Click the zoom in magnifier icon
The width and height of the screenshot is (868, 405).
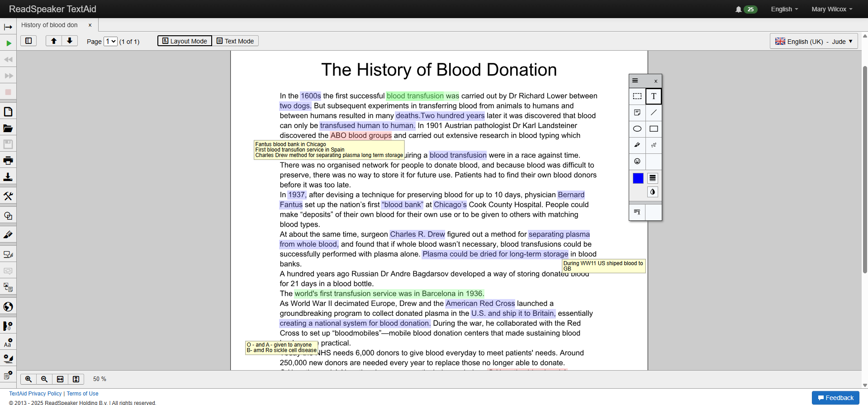(28, 379)
